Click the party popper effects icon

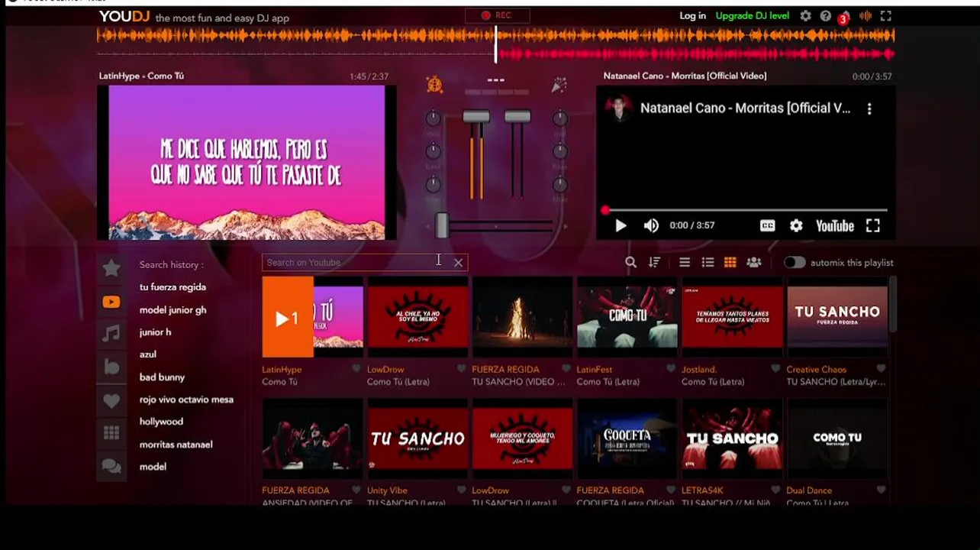(559, 85)
